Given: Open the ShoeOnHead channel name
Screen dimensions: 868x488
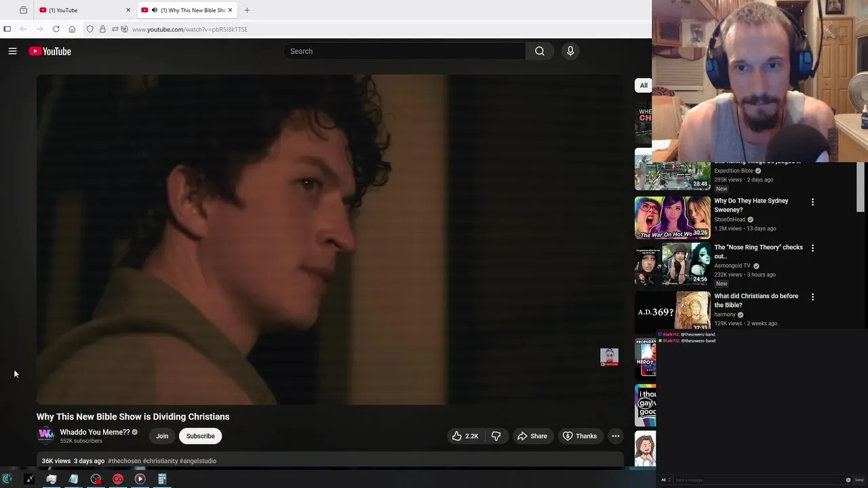Looking at the screenshot, I should click(x=730, y=220).
